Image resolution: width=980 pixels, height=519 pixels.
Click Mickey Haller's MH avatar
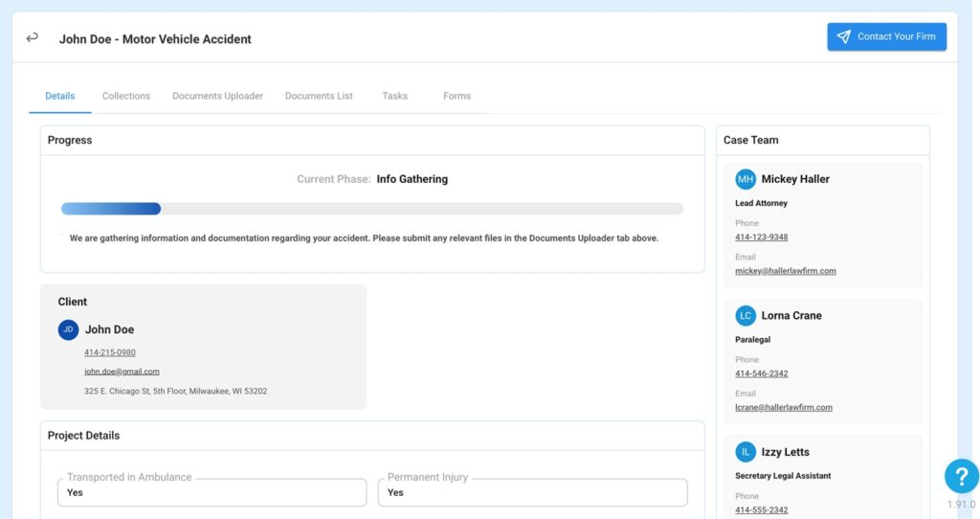click(745, 179)
